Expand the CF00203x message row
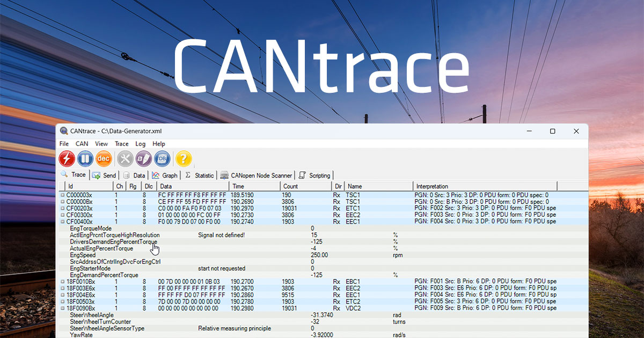This screenshot has width=644, height=338. coord(62,208)
